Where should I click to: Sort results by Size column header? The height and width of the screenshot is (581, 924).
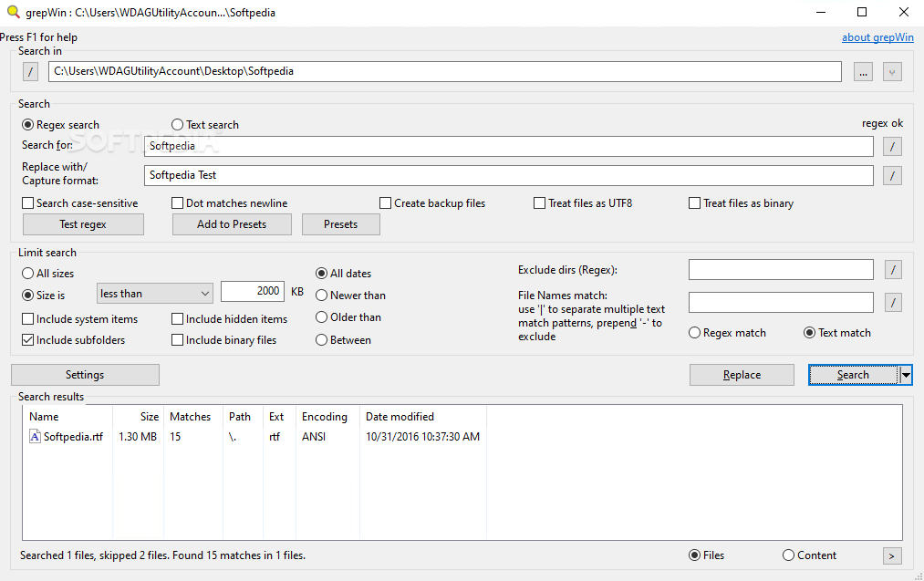pyautogui.click(x=138, y=417)
